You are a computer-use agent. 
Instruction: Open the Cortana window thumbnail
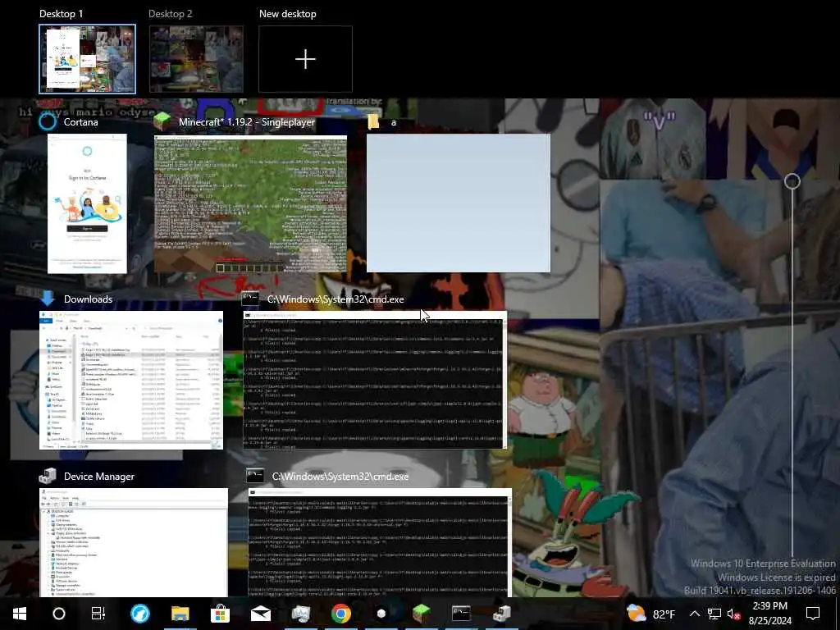[x=87, y=203]
